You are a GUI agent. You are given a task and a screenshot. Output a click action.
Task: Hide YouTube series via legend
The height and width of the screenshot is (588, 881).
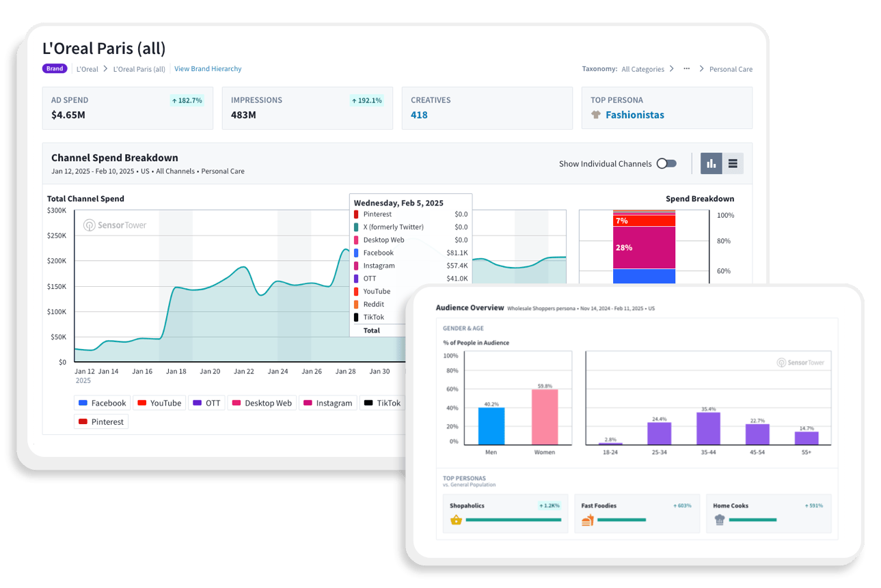point(159,403)
